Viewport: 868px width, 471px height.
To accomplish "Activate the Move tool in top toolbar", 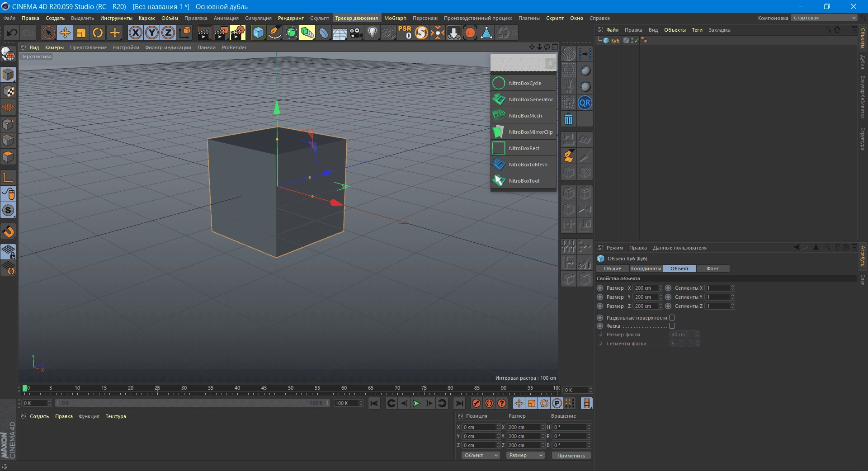I will [x=65, y=33].
